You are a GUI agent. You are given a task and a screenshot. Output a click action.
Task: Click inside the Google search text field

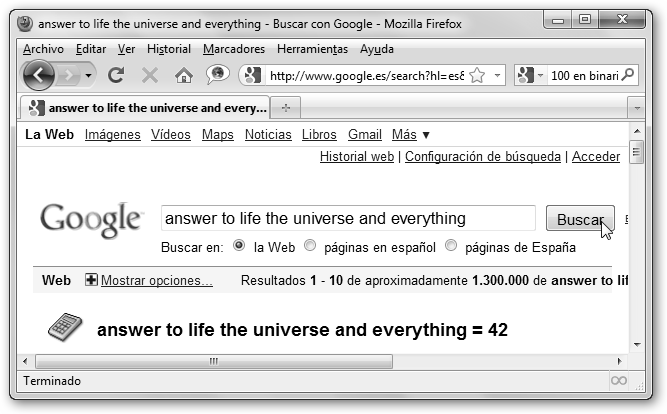click(x=348, y=219)
